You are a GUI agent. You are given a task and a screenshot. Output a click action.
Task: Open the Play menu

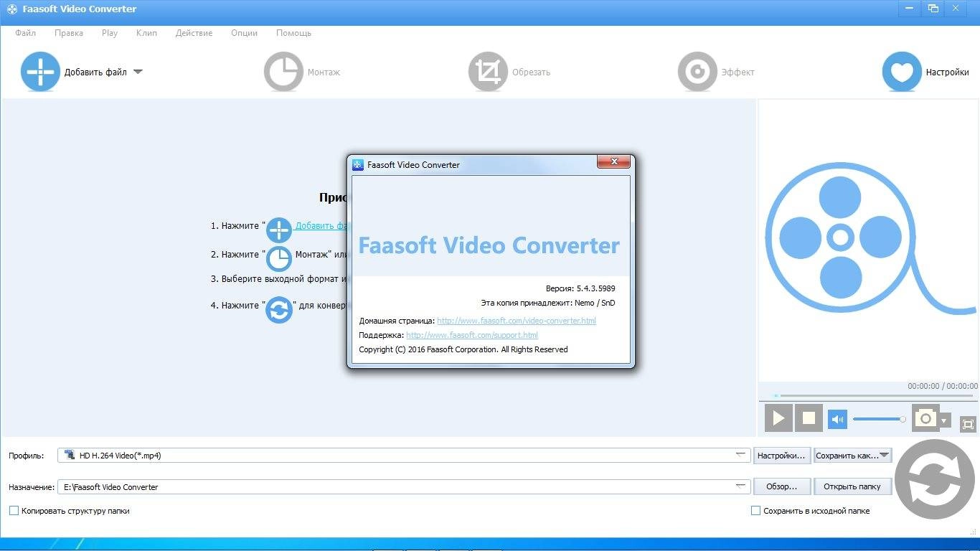(110, 33)
